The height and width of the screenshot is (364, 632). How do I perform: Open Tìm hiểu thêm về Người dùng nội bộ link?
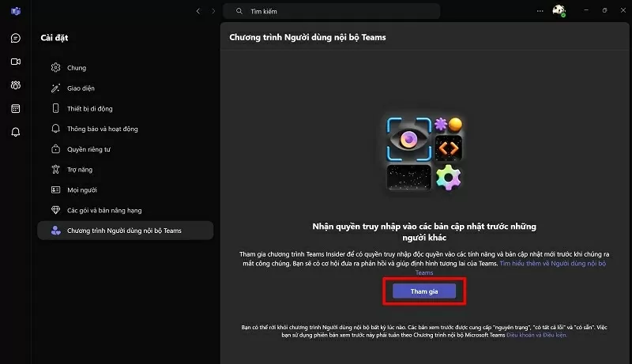[552, 264]
